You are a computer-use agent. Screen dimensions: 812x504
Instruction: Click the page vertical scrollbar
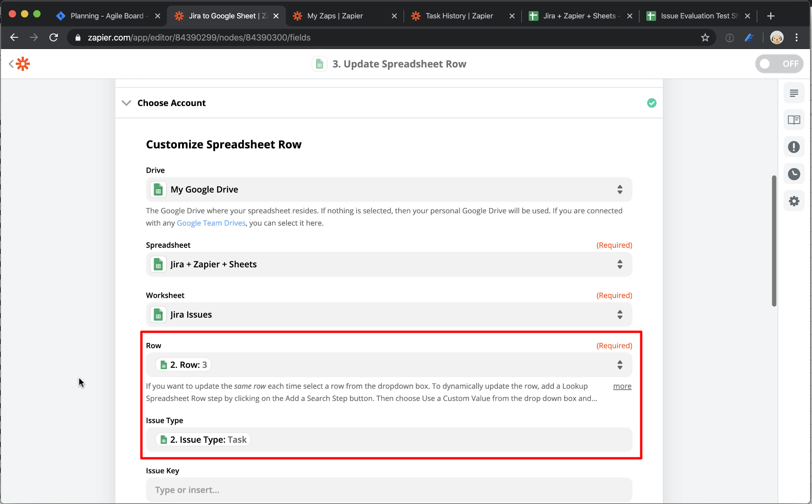click(x=774, y=241)
